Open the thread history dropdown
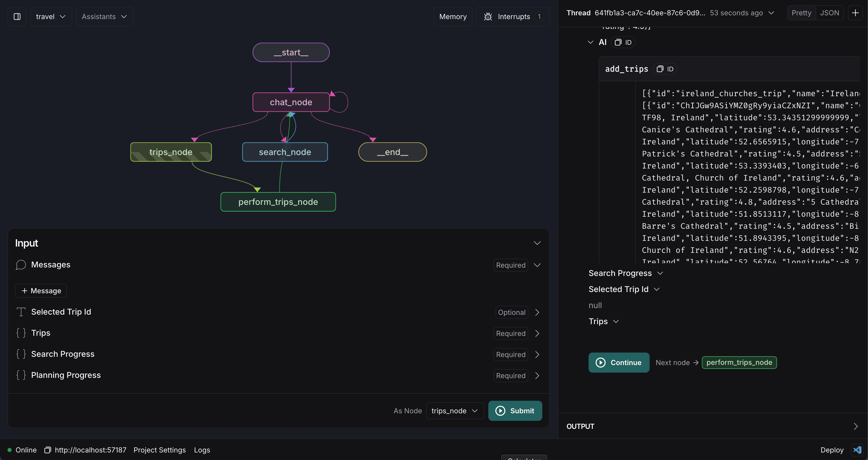Viewport: 868px width, 460px height. 771,13
